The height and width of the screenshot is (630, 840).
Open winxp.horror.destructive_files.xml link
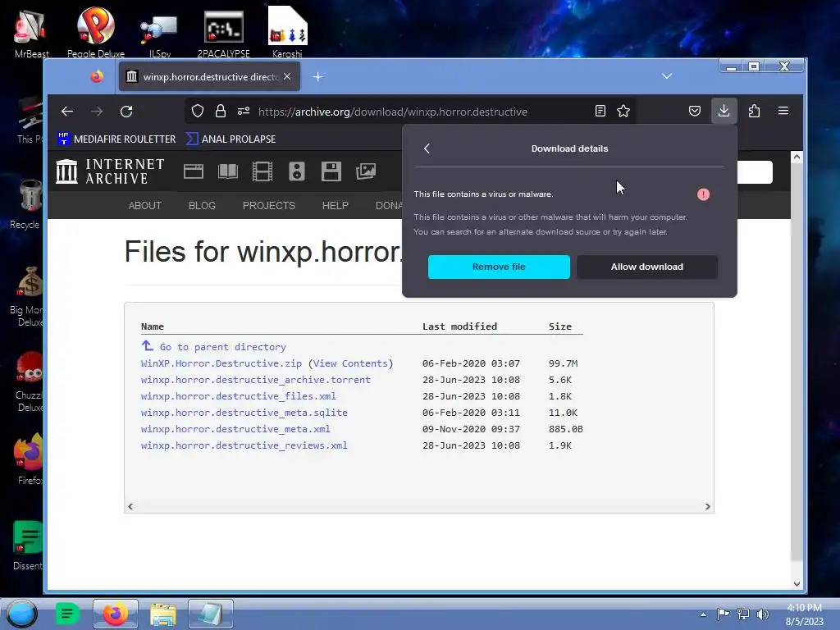[x=239, y=396]
